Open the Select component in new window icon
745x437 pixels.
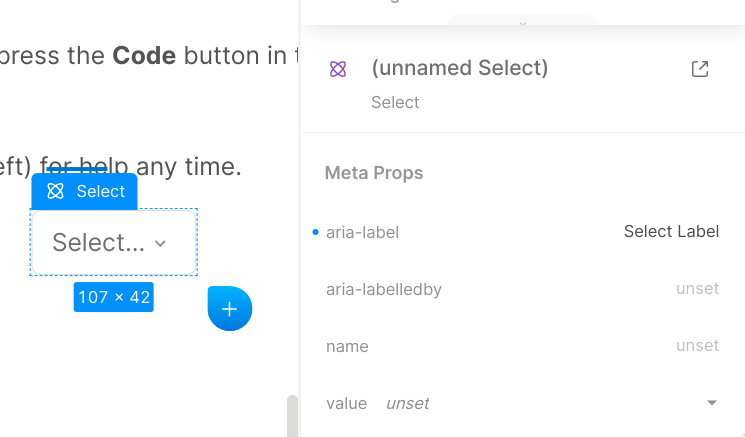point(700,69)
